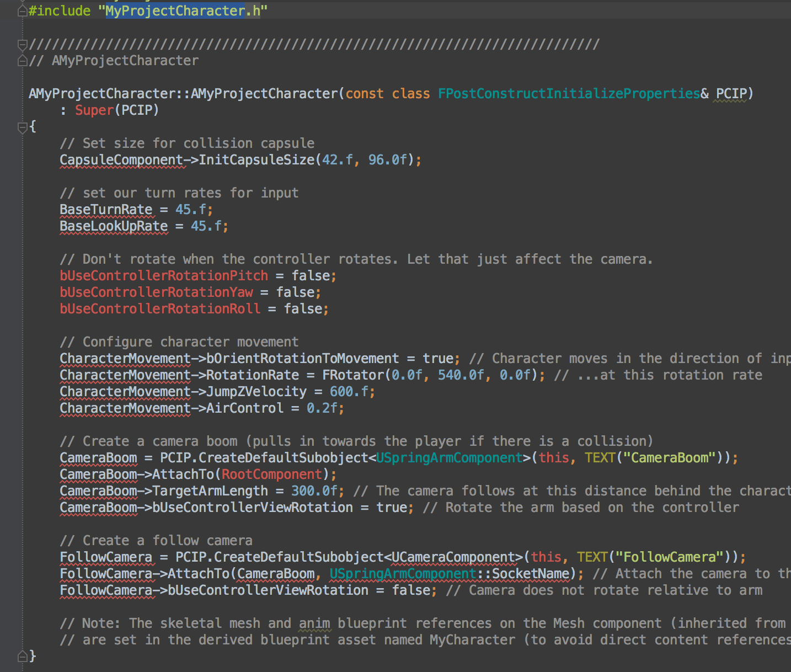Collapse the constructor body at the opening brace
Screen dimensions: 791x672
pos(23,127)
